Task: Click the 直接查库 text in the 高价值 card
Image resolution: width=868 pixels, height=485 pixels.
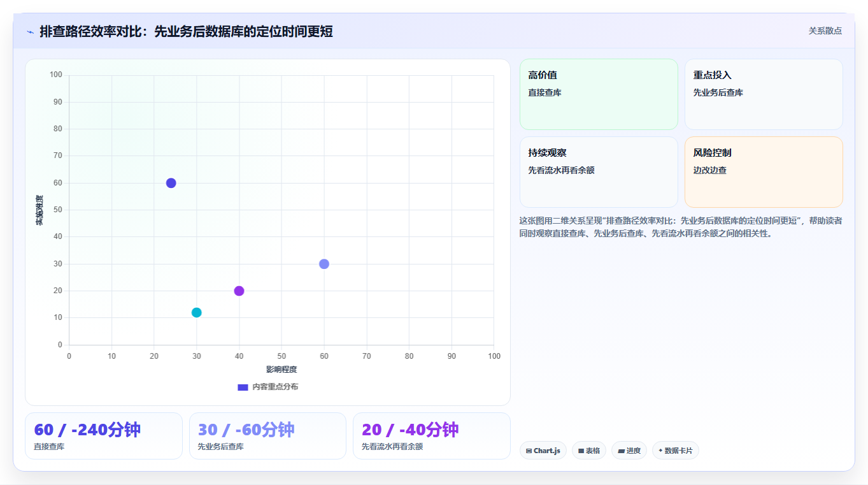Action: [544, 92]
